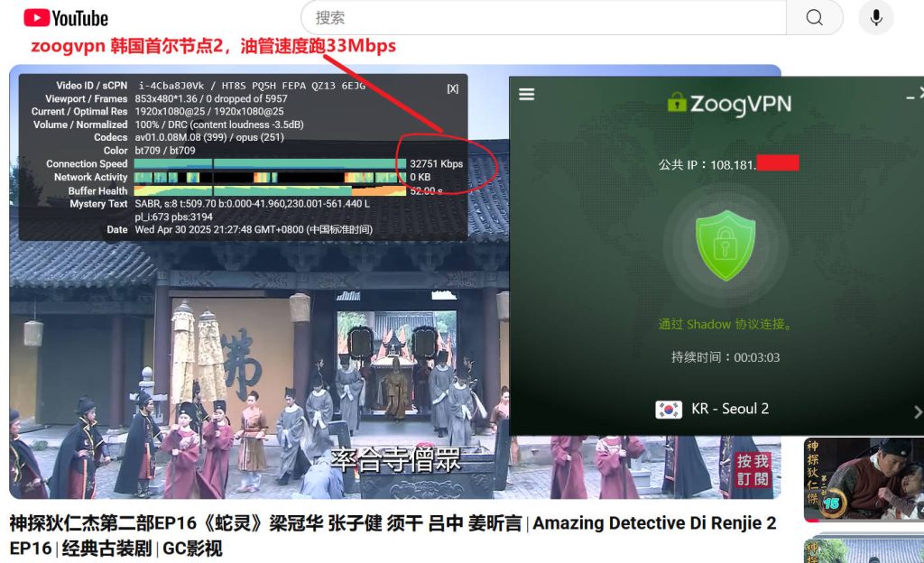Open the first recommended video thumbnail
This screenshot has width=924, height=563.
click(x=864, y=480)
